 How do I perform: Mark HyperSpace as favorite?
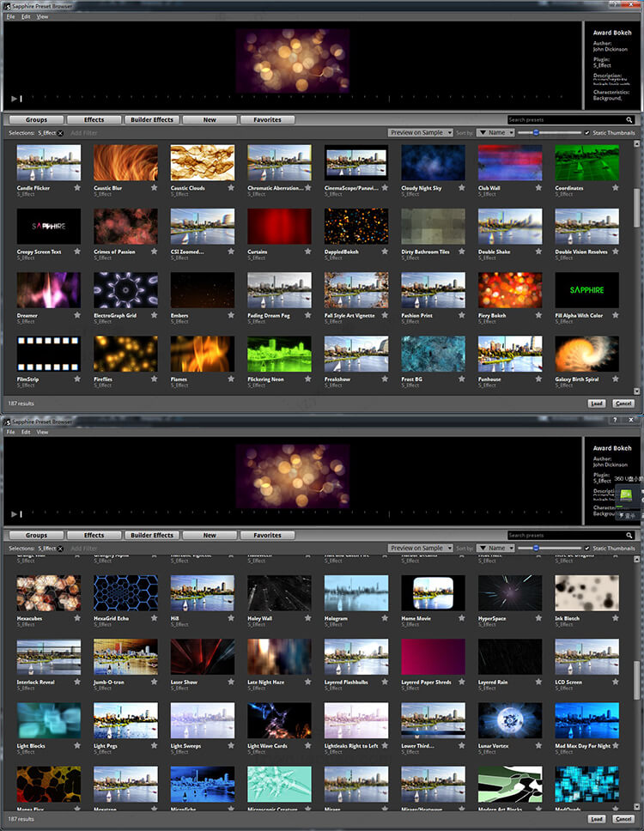[x=538, y=618]
